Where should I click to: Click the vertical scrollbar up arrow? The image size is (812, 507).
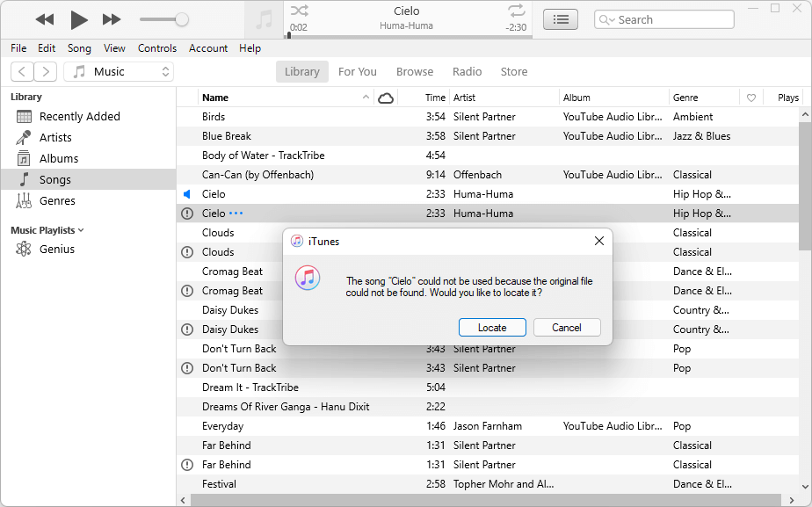(805, 114)
